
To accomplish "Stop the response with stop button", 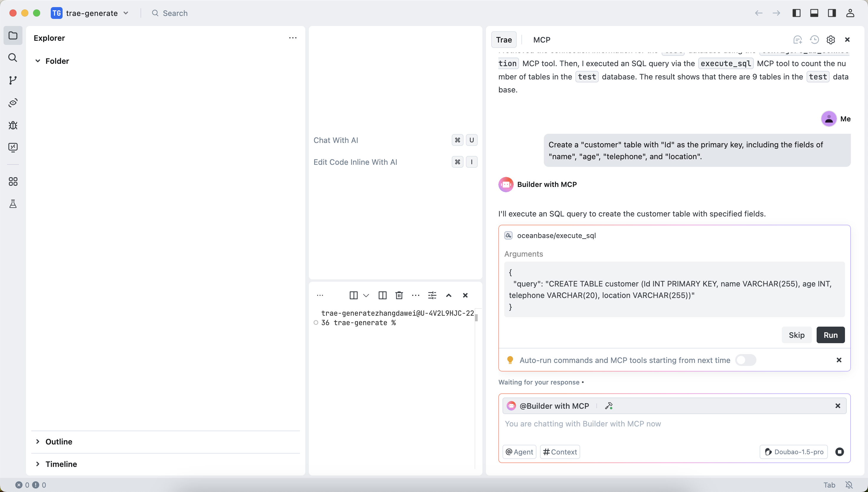I will pyautogui.click(x=839, y=452).
